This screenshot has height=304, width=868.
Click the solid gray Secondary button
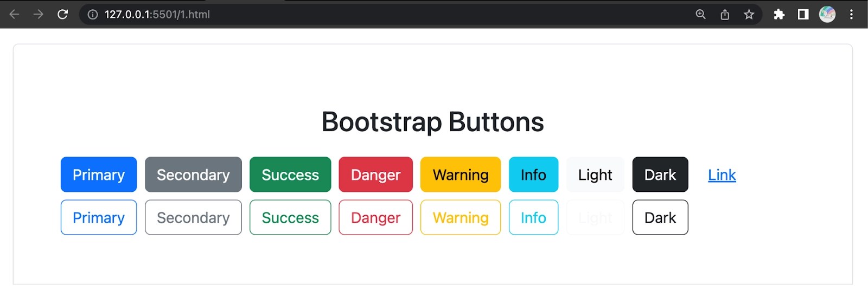coord(193,174)
